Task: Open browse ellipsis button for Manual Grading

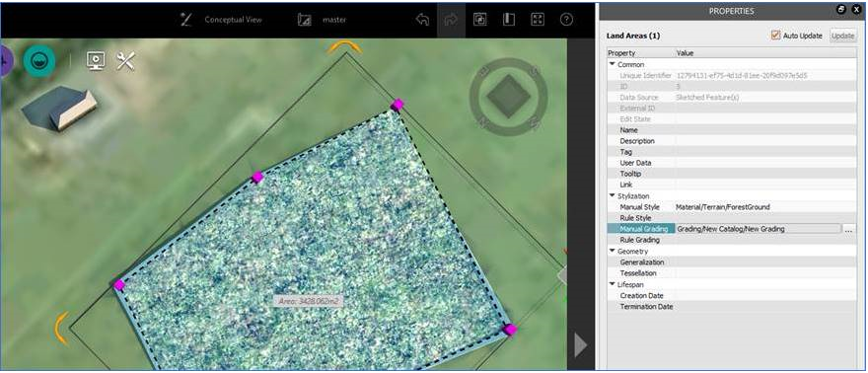Action: [848, 229]
